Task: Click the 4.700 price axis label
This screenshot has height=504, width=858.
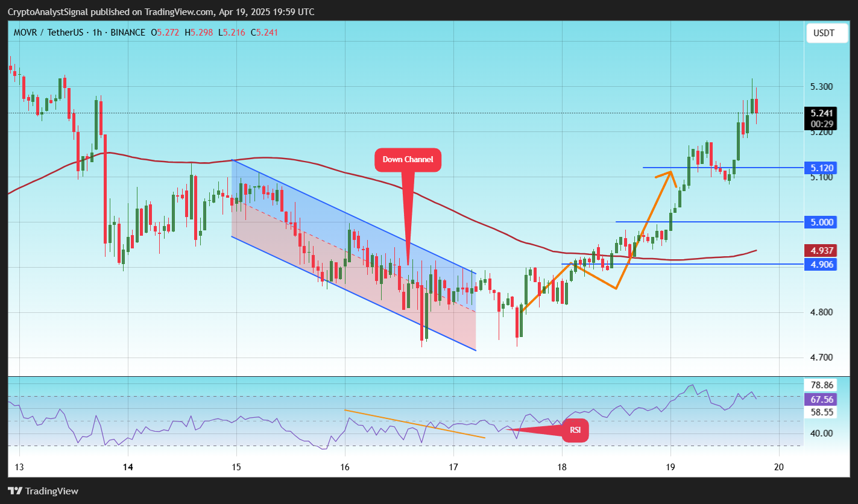Action: (822, 358)
